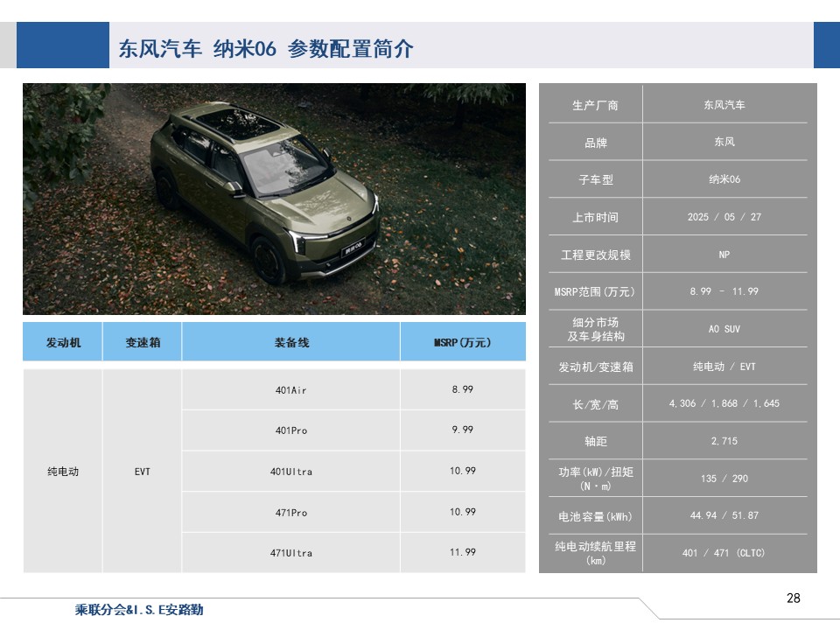
Task: Click the 生产厂商 label
Action: click(595, 105)
